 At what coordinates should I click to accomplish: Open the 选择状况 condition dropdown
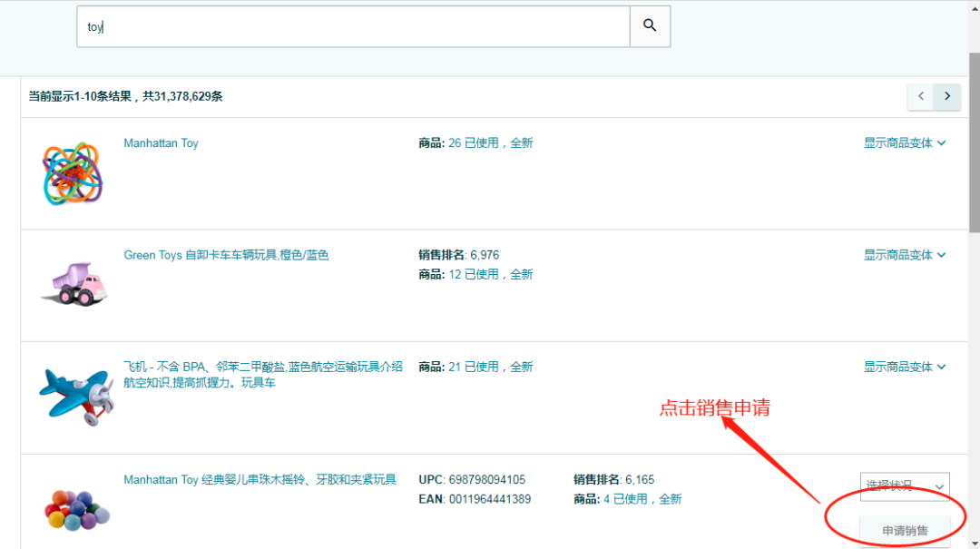(905, 486)
